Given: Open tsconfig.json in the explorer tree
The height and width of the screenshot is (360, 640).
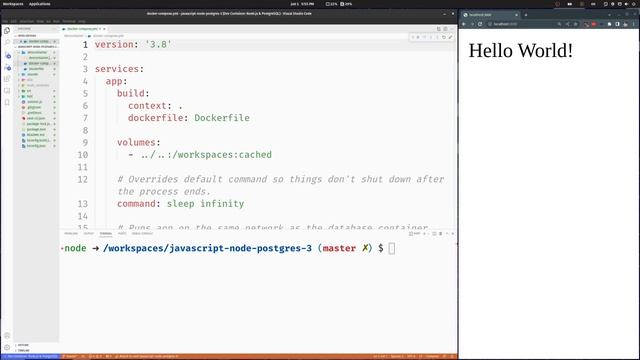Looking at the screenshot, I should point(36,146).
